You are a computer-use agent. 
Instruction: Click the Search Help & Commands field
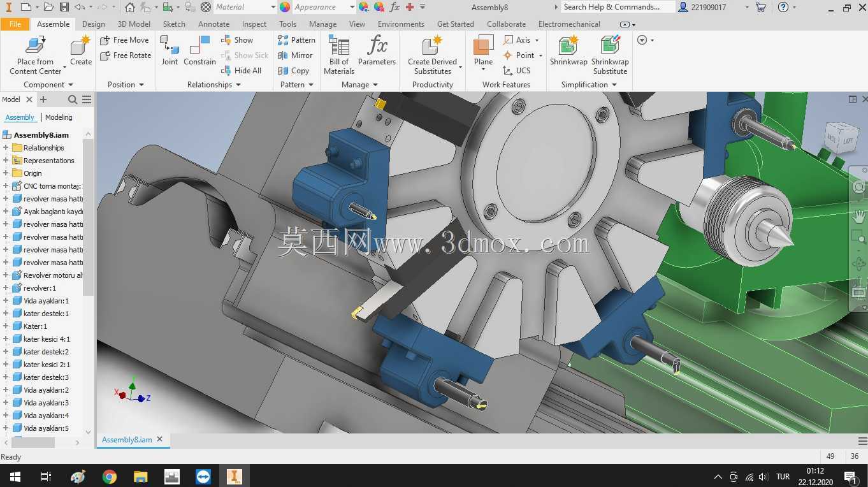tap(617, 7)
